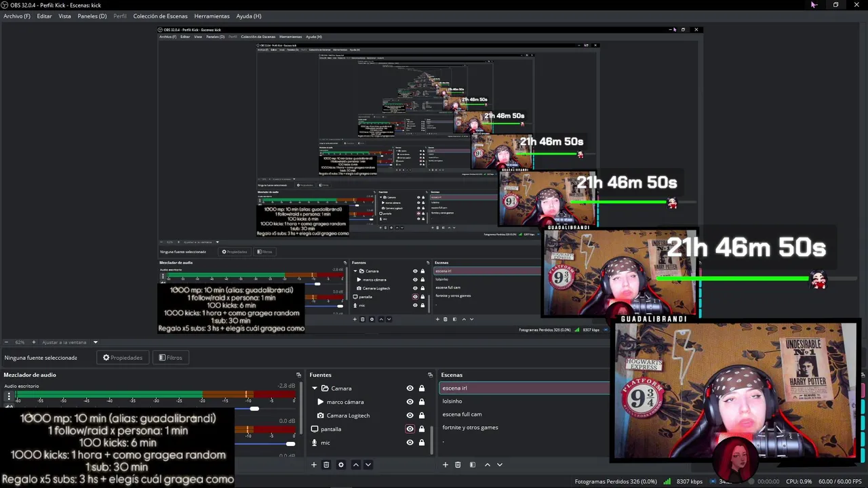Click the mic microphone source icon
Viewport: 868px width, 488px height.
click(315, 443)
